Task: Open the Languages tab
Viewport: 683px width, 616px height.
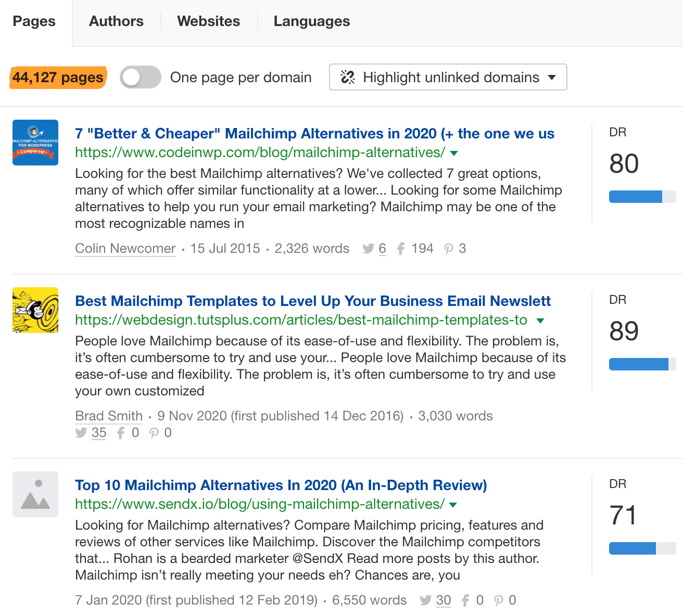Action: [311, 21]
